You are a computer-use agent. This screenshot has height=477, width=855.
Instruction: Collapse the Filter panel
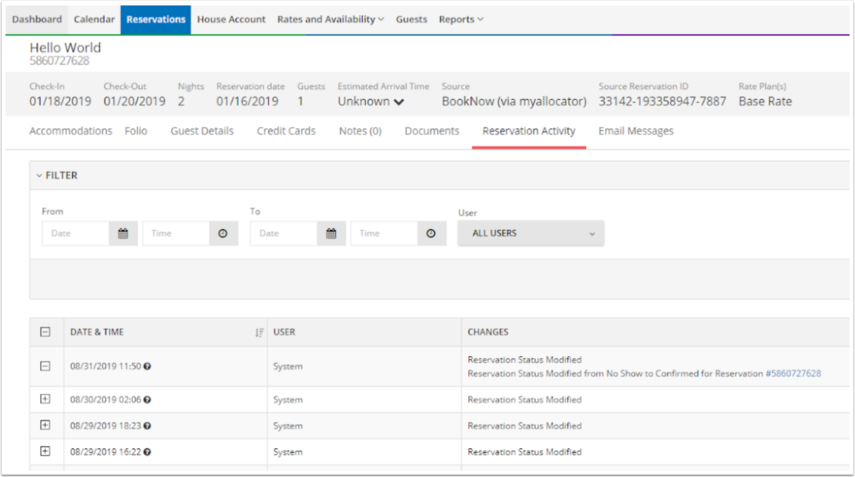(58, 175)
